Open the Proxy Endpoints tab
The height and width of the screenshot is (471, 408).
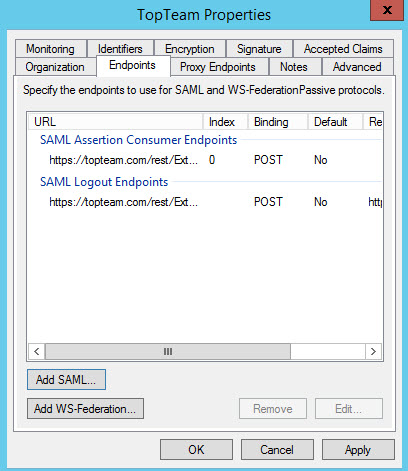(x=218, y=67)
